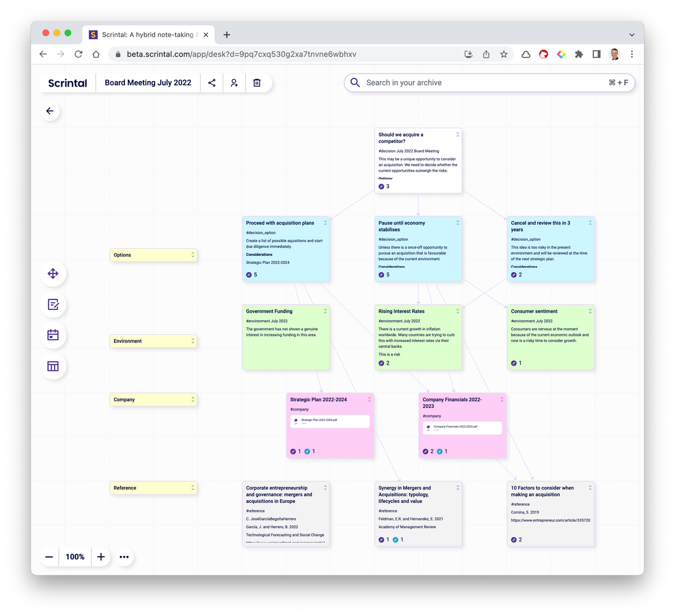Click the share icon next to board title
This screenshot has width=675, height=616.
(x=212, y=82)
